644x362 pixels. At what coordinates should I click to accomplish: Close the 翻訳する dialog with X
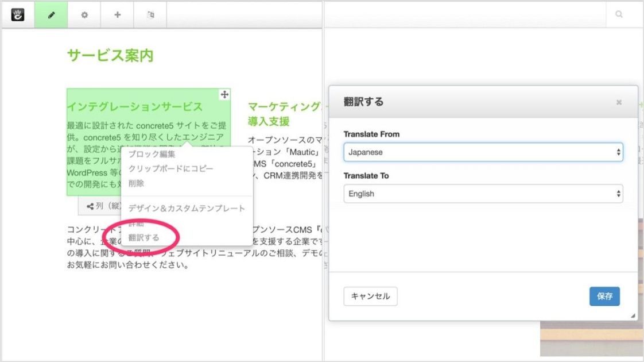pyautogui.click(x=619, y=102)
